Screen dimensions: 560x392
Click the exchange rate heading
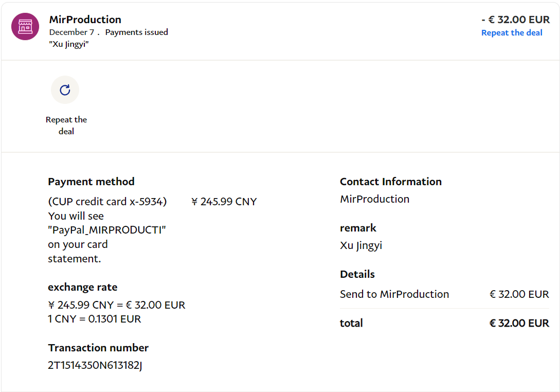coord(82,287)
